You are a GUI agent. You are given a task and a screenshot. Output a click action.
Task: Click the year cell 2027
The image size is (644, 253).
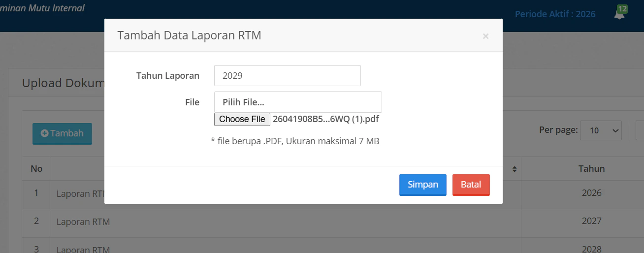pos(592,221)
